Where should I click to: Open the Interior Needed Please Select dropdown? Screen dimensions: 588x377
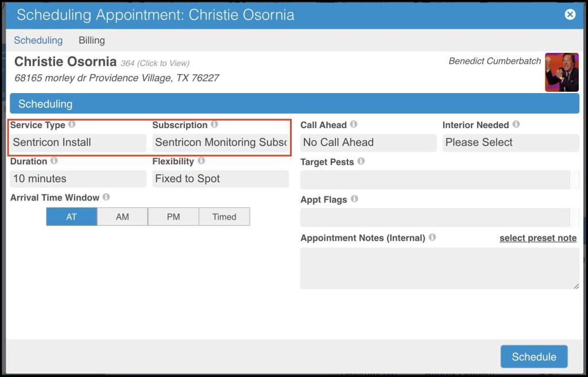(x=510, y=143)
